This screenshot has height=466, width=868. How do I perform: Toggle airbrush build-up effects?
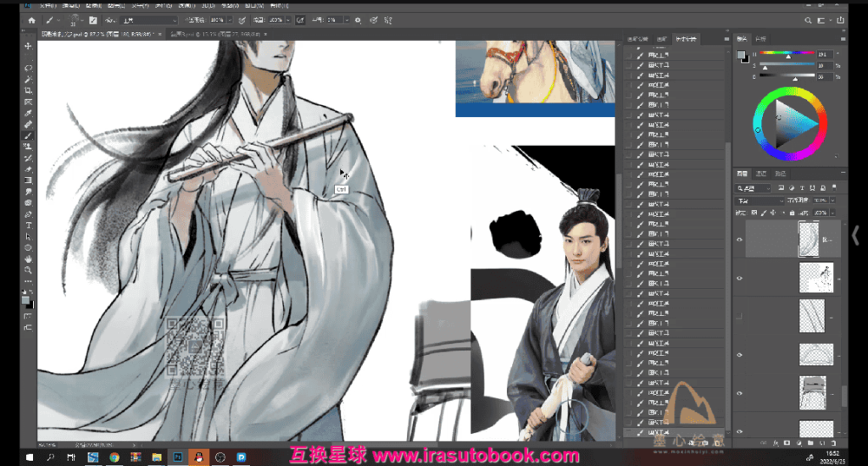(301, 20)
